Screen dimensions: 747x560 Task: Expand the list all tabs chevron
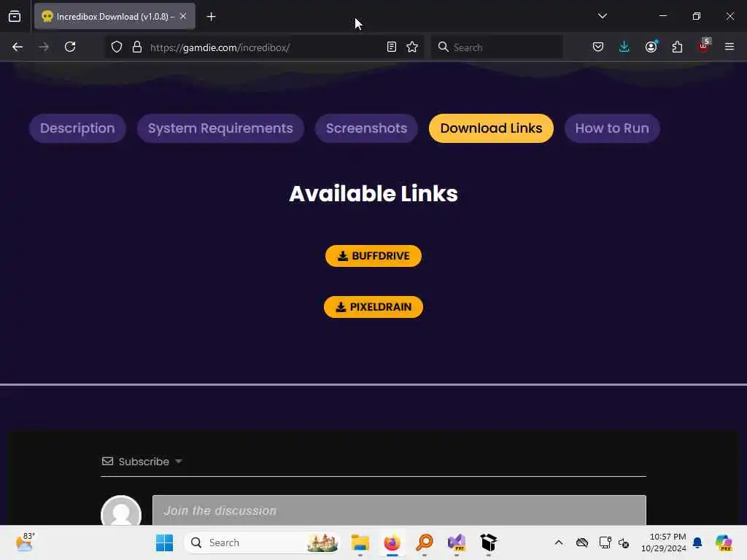tap(602, 16)
